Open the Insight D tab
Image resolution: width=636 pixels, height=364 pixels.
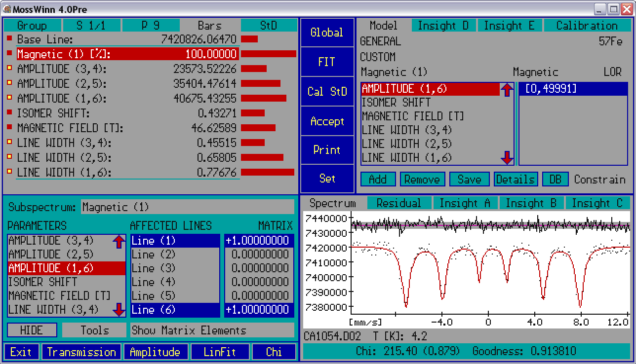click(443, 26)
